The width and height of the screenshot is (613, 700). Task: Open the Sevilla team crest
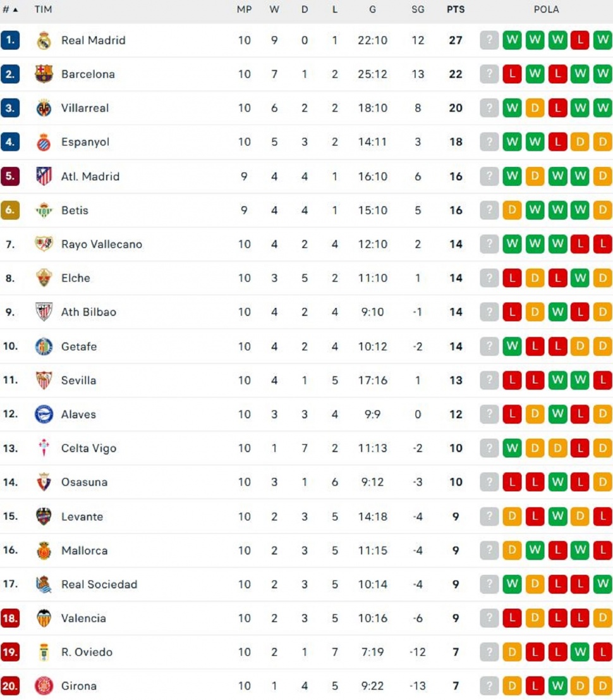pyautogui.click(x=44, y=380)
